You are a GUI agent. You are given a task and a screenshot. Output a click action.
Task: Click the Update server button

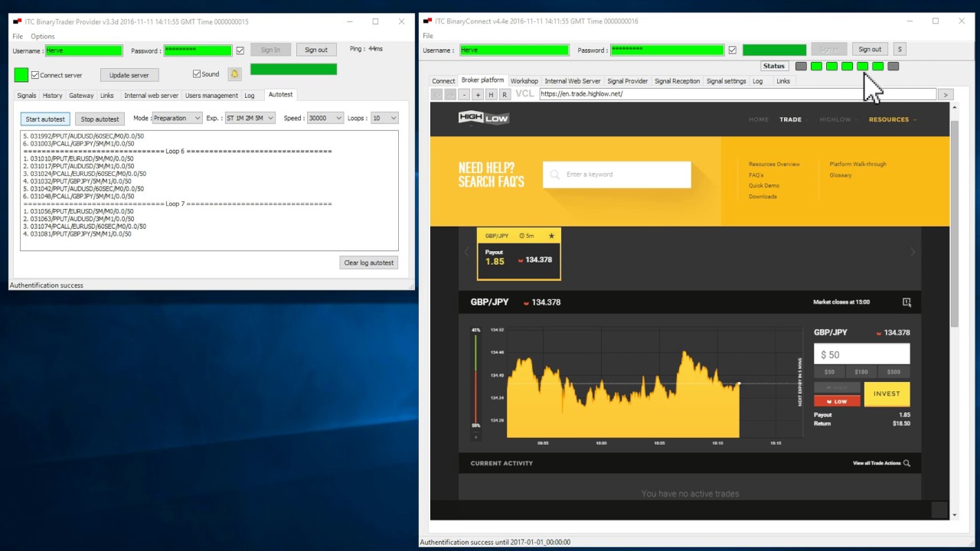[x=129, y=75]
